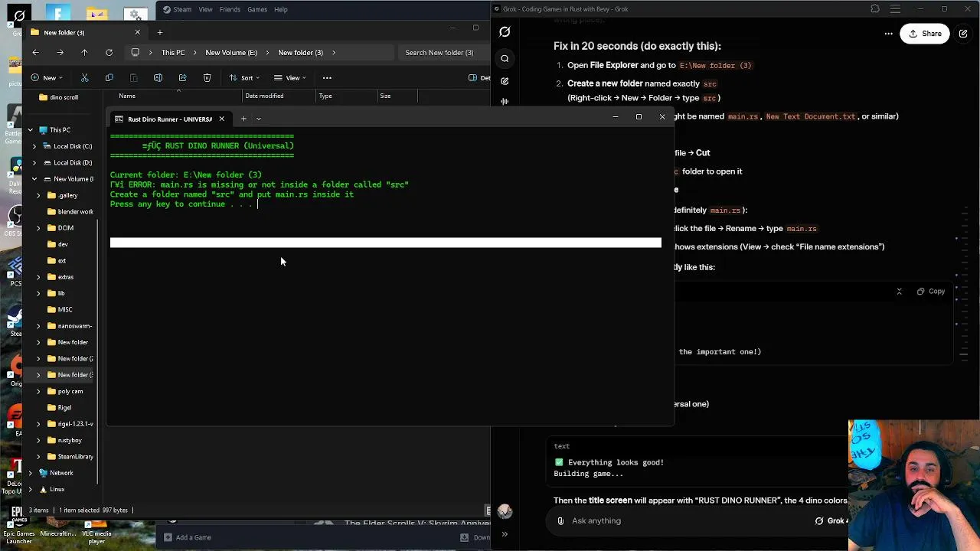Close the Rust Dino Runner terminal tab

point(221,119)
